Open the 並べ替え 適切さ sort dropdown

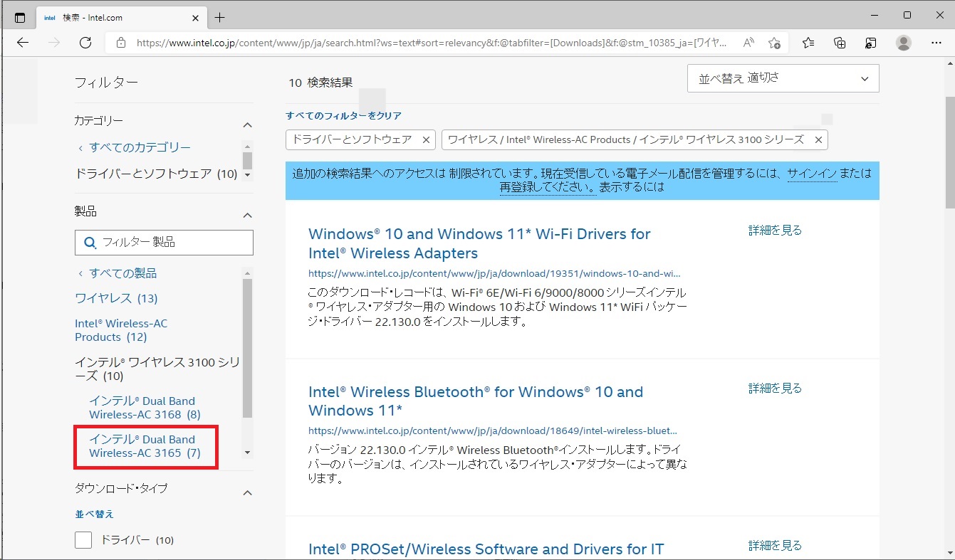tap(783, 78)
